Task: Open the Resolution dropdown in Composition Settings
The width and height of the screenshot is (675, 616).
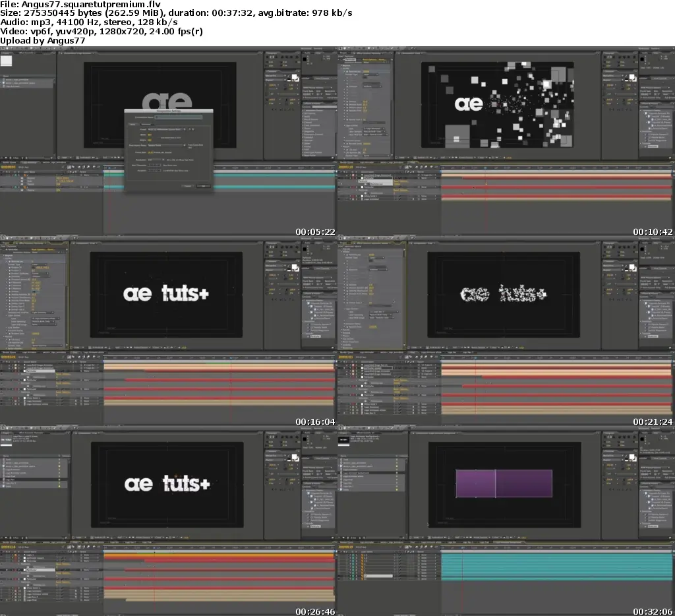Action: coord(156,160)
